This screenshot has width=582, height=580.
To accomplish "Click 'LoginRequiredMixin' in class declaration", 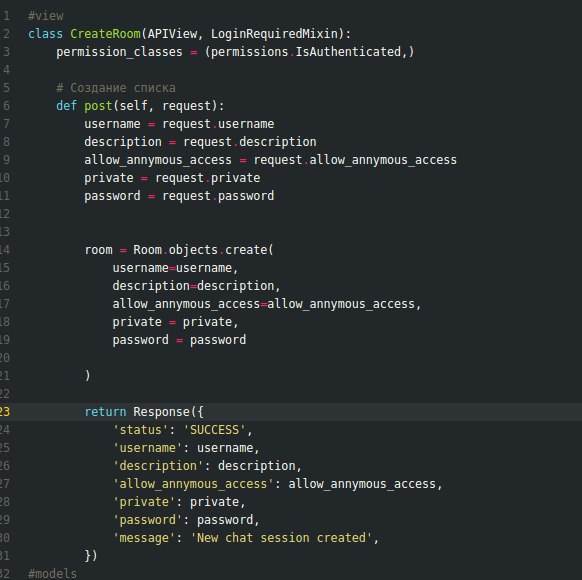I will click(x=274, y=34).
